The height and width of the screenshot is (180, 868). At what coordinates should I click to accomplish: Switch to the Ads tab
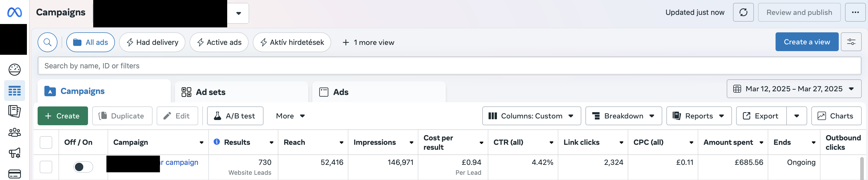(379, 92)
